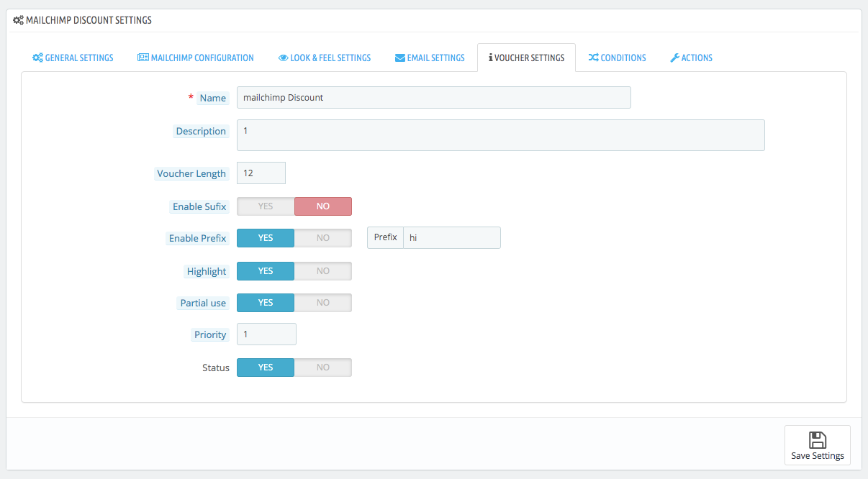868x479 pixels.
Task: Click the floppy disk save icon
Action: (x=818, y=440)
